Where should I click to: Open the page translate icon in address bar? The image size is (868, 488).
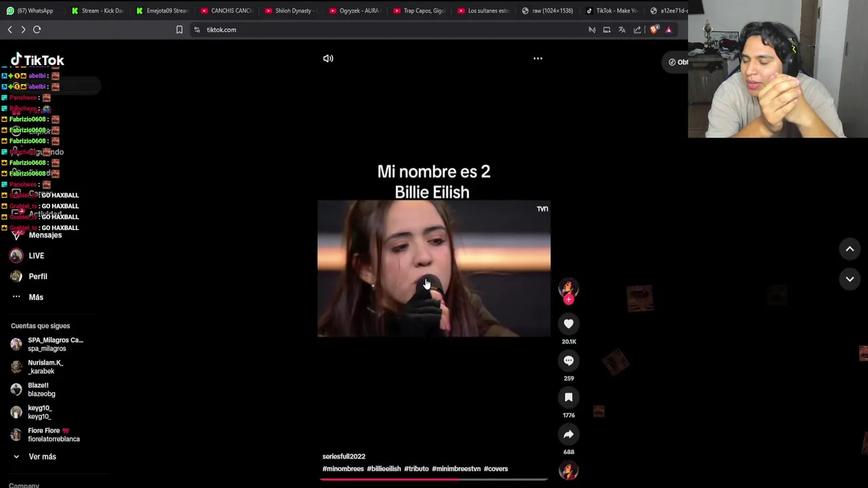tap(622, 30)
